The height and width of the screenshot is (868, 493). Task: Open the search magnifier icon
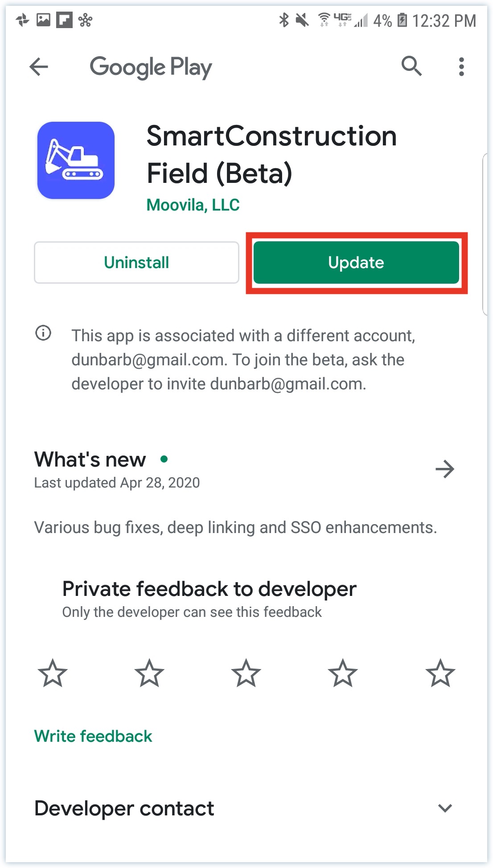411,66
